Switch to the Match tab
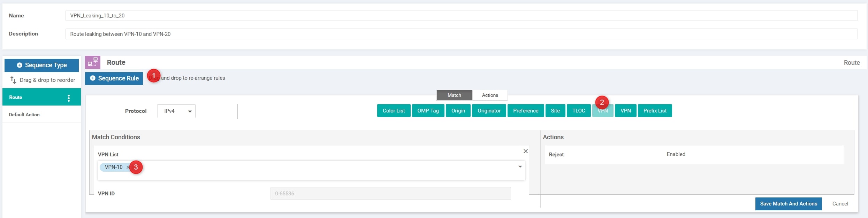This screenshot has width=868, height=218. tap(454, 95)
